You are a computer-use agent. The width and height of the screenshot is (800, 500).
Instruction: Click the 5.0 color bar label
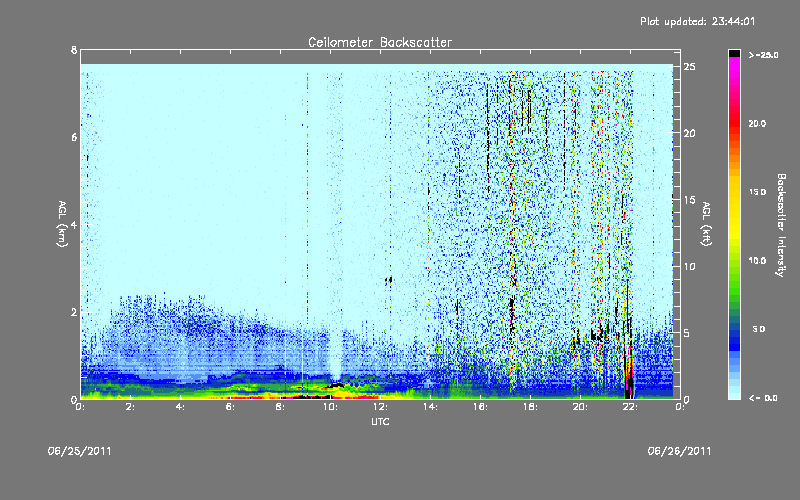(759, 330)
